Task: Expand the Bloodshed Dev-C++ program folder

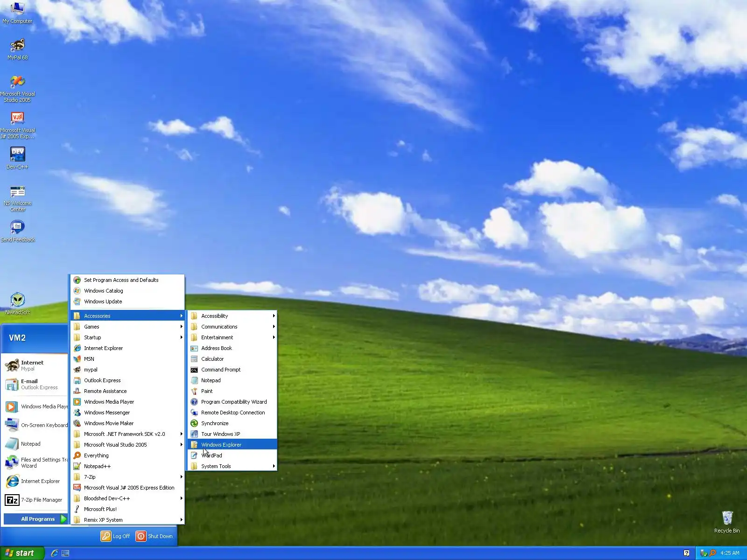Action: pyautogui.click(x=127, y=498)
